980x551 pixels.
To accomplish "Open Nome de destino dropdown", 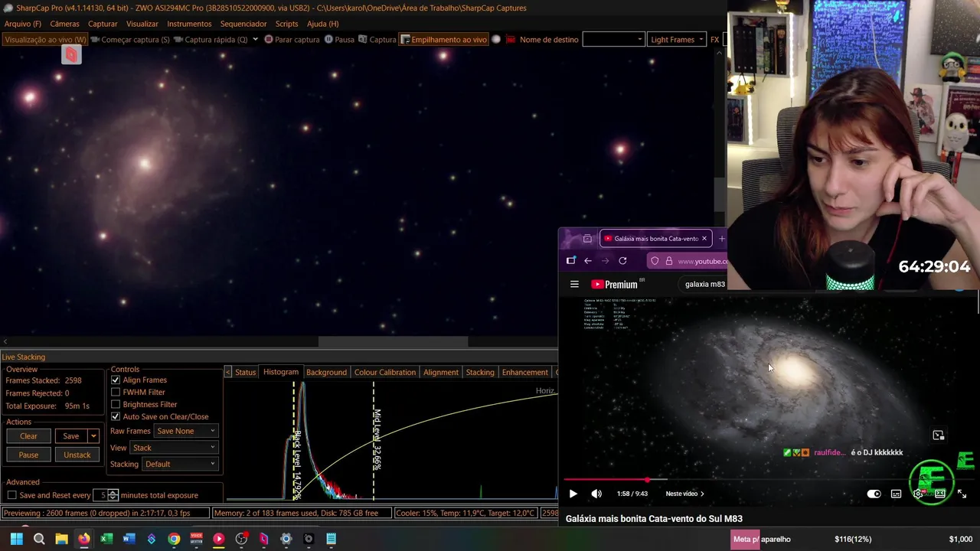I will (x=614, y=40).
